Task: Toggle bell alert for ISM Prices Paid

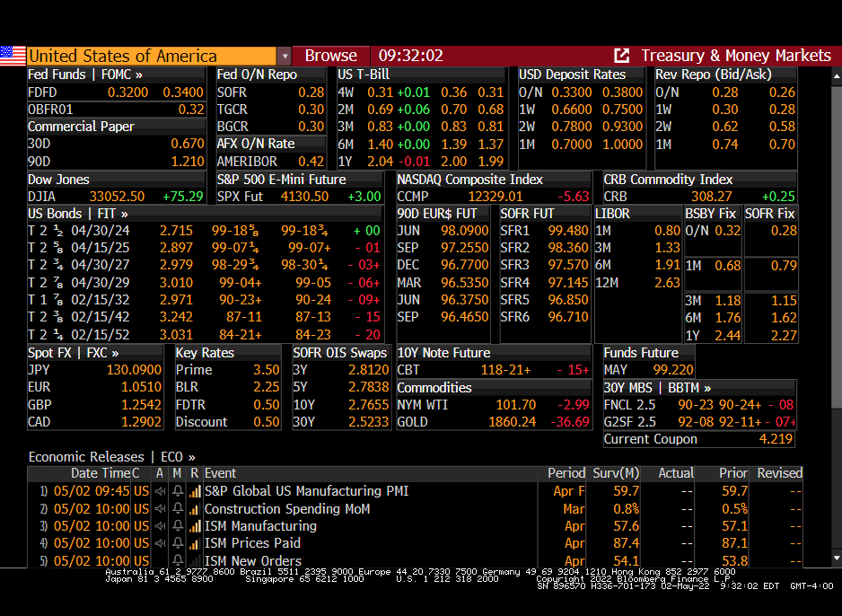Action: (177, 543)
